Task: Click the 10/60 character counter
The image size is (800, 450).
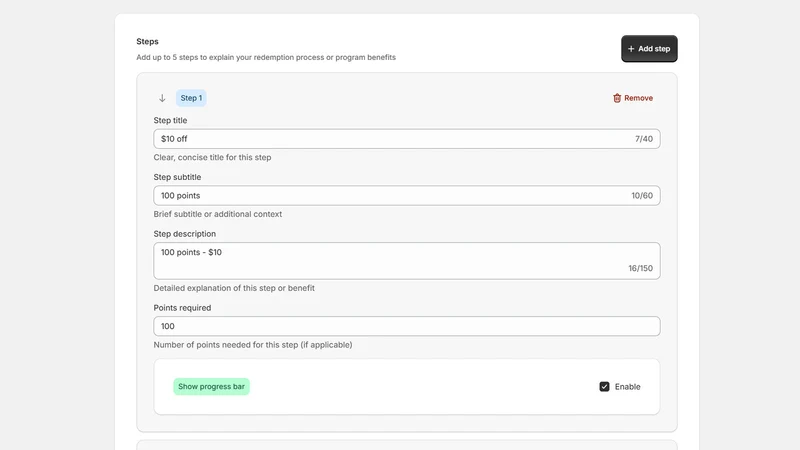Action: click(x=642, y=195)
